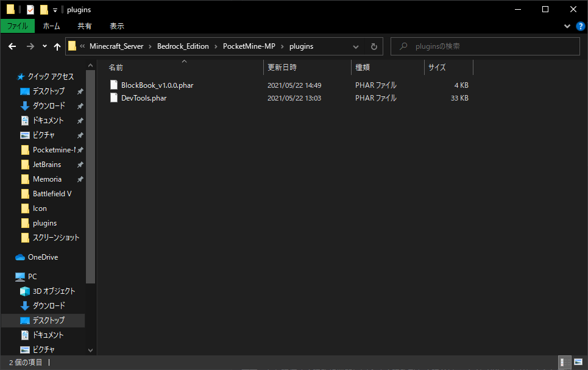Click the Back navigation arrow
Viewport: 588px width, 370px height.
point(12,46)
